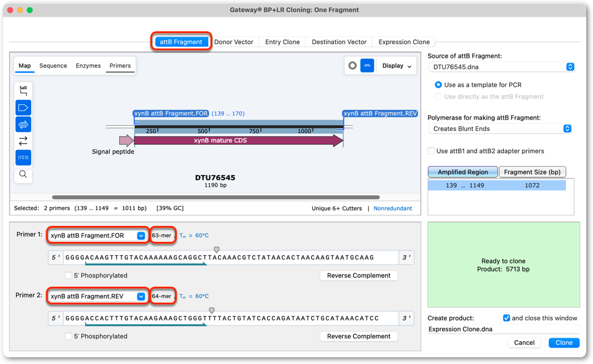Open Primer 2 xynB attB Fragment.REV dropdown

tap(97, 296)
